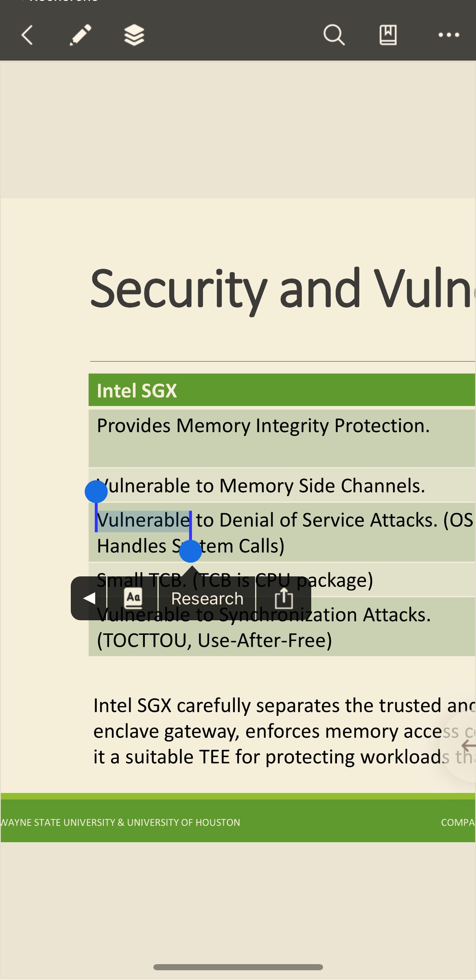This screenshot has width=476, height=980.
Task: Tap the Provides Memory Integrity Protection row
Action: 282,438
